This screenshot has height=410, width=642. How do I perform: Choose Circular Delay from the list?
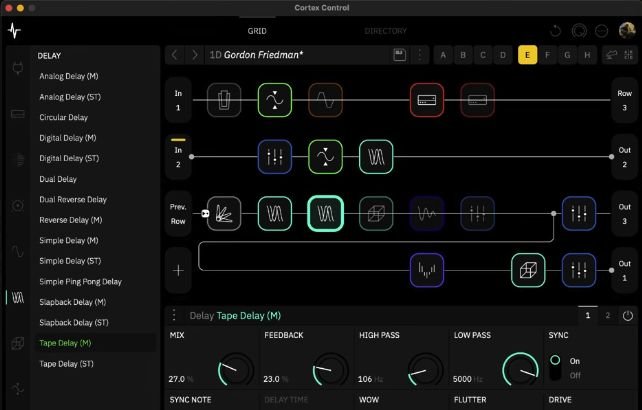(63, 118)
